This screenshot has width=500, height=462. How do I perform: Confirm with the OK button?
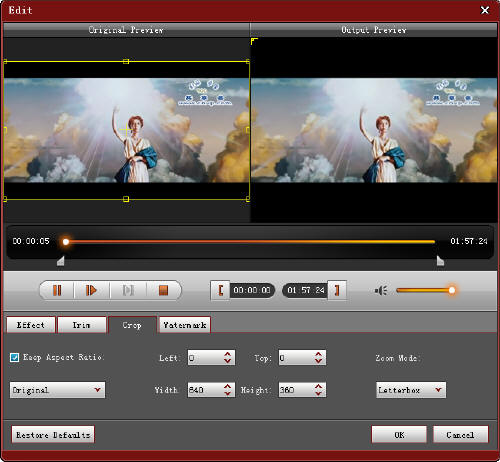click(x=399, y=435)
